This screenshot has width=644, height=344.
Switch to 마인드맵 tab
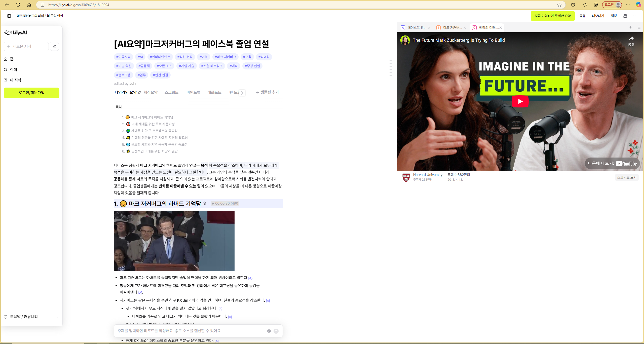tap(193, 92)
